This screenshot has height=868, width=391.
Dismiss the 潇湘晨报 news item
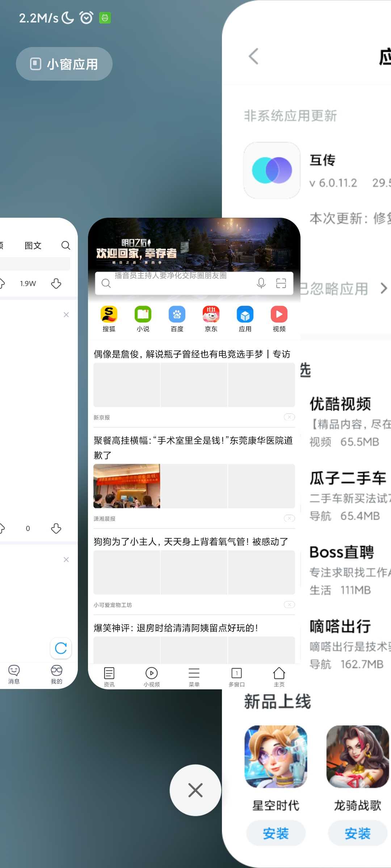289,518
